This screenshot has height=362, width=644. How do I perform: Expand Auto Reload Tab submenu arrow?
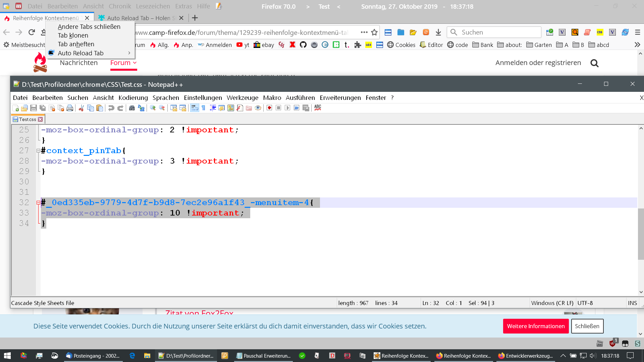[x=129, y=53]
